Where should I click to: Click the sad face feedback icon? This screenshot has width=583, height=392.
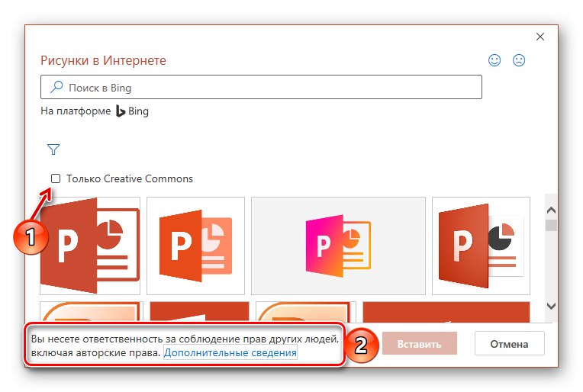(x=519, y=60)
